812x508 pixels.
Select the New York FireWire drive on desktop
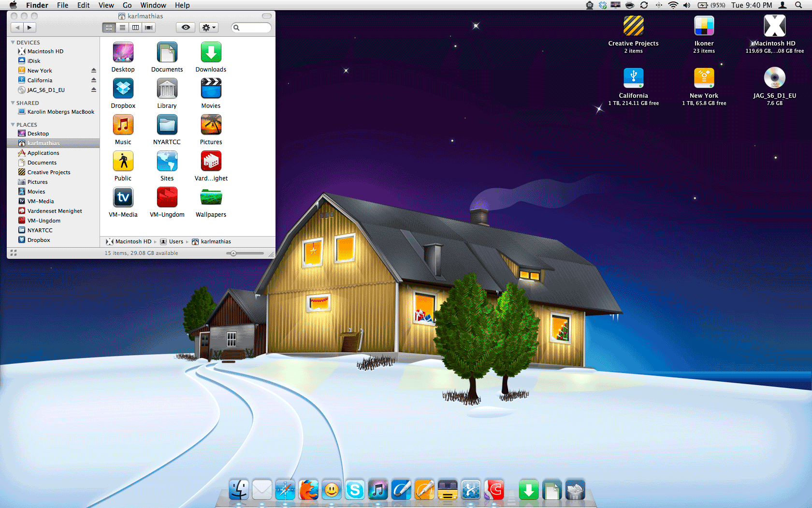[x=704, y=78]
